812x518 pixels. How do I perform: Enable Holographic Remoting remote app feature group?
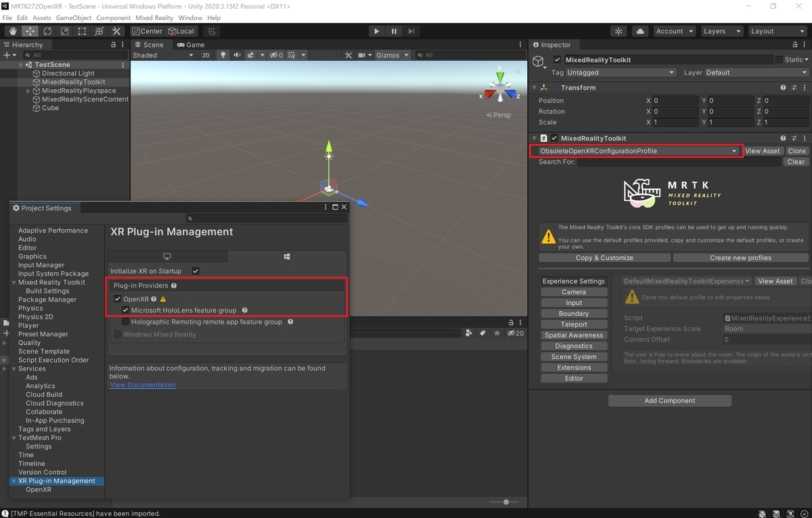point(126,322)
